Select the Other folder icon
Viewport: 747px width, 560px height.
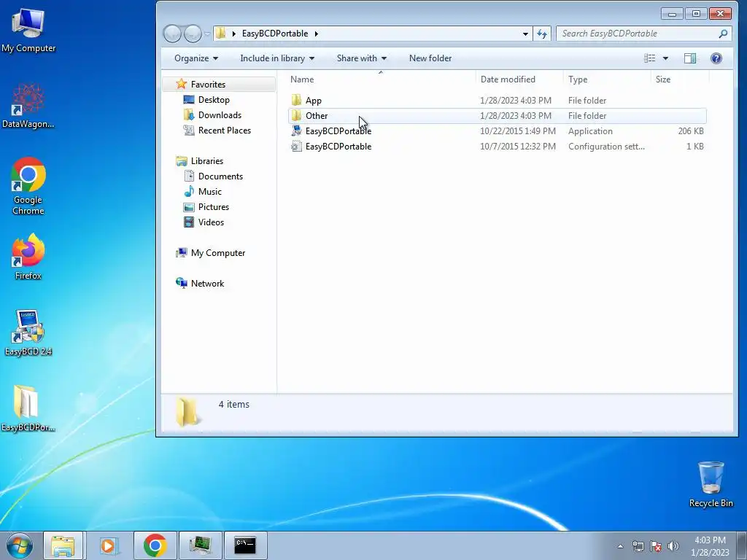click(296, 115)
